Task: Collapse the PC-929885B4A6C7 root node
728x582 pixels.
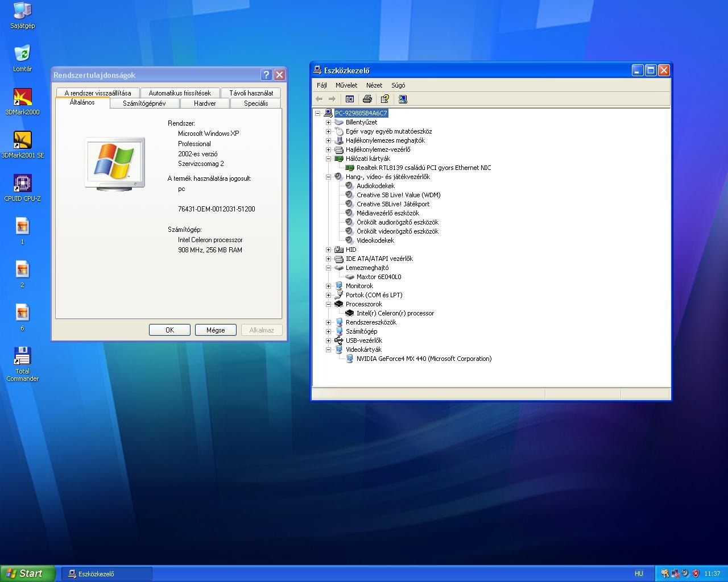Action: click(x=317, y=113)
